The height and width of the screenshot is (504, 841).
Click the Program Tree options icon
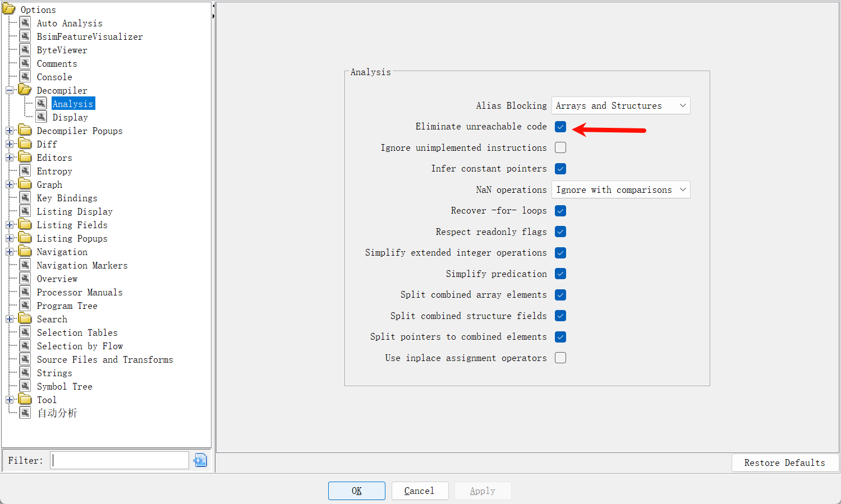tap(25, 306)
